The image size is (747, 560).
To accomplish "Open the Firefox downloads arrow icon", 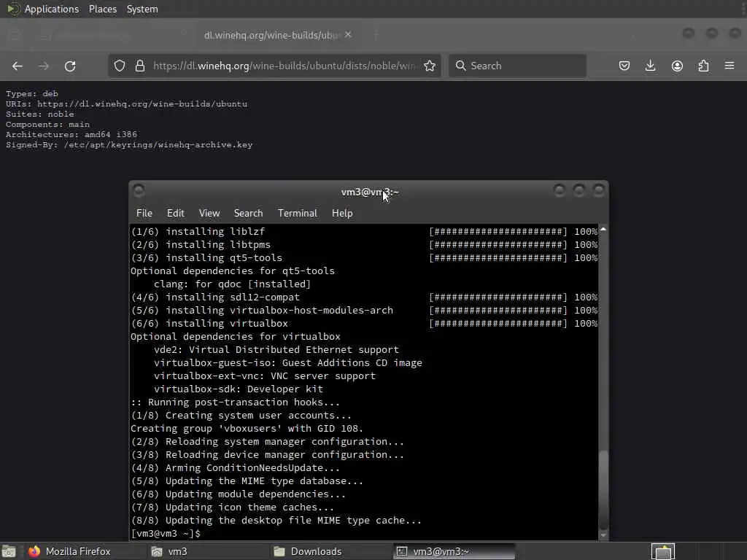I will click(650, 66).
